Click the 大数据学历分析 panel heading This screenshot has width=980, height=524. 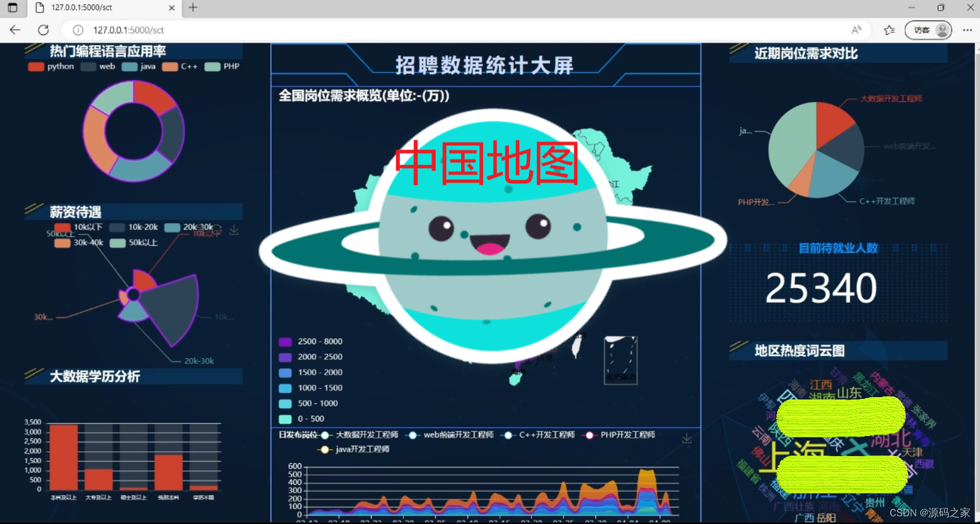(95, 376)
